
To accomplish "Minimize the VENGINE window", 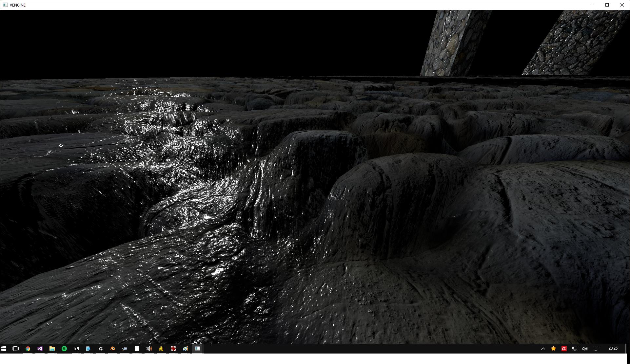I will 592,5.
